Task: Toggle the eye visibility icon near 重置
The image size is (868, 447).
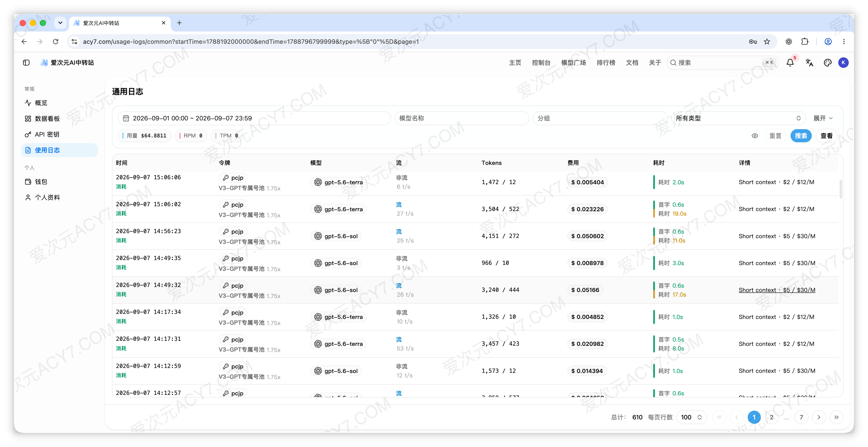Action: pos(755,136)
